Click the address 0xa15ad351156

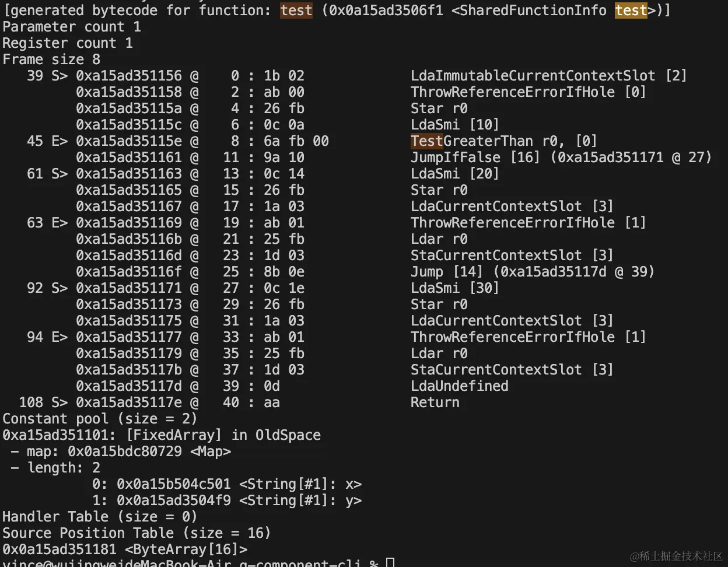pos(129,76)
